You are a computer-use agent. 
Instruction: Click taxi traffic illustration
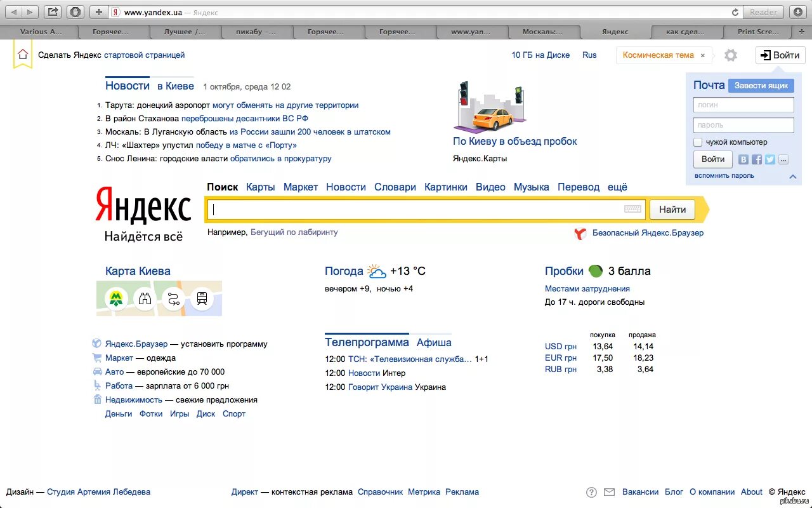tap(490, 107)
